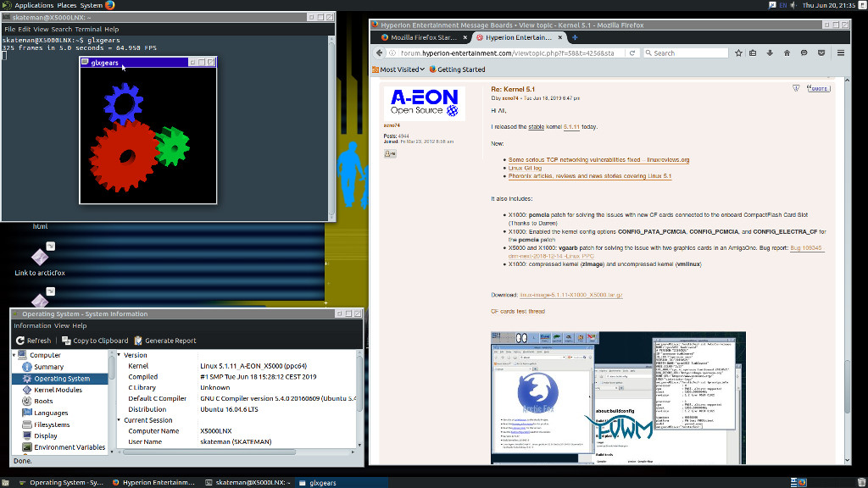Open the Applications menu in top panel
This screenshot has width=868, height=488.
[34, 5]
